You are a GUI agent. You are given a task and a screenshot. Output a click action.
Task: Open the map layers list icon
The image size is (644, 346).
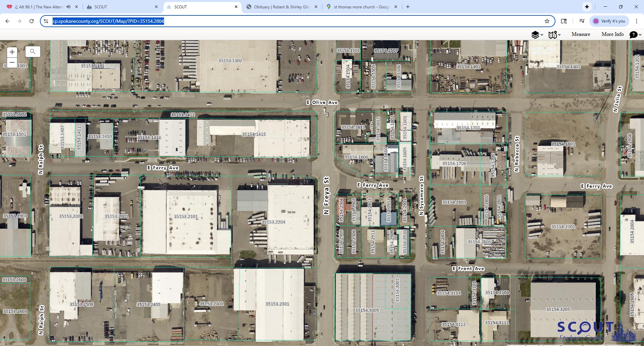click(535, 35)
